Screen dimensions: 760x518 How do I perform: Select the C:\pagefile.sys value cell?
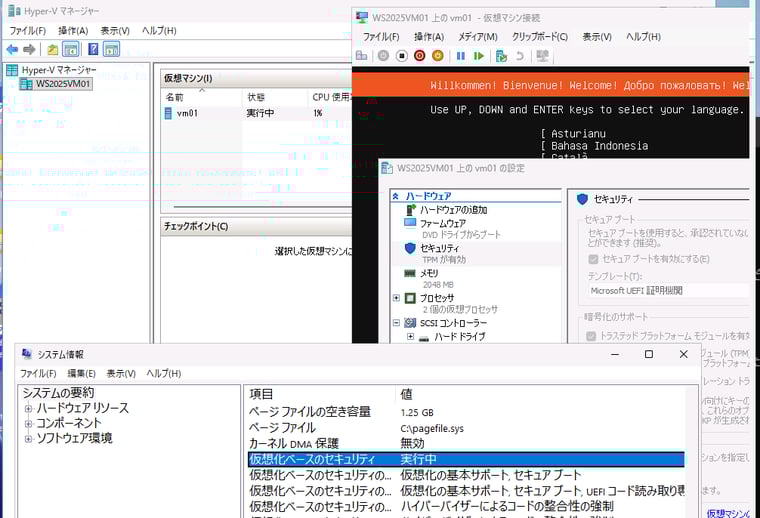coord(432,428)
